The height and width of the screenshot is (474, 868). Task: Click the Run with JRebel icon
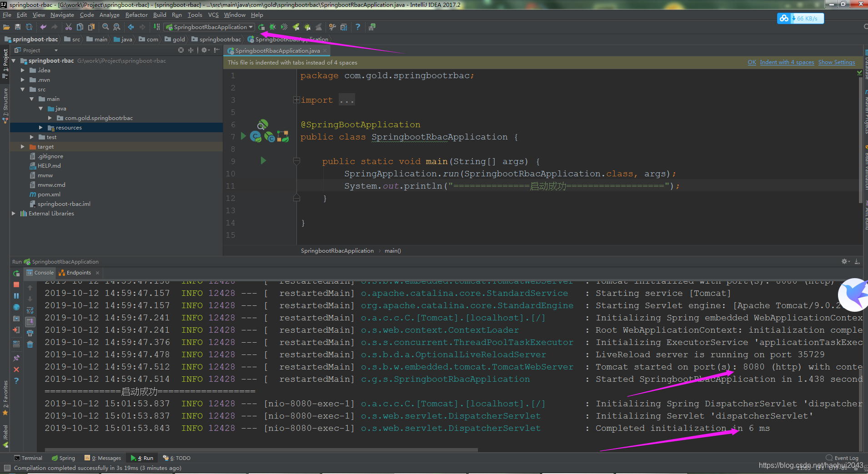tap(296, 27)
